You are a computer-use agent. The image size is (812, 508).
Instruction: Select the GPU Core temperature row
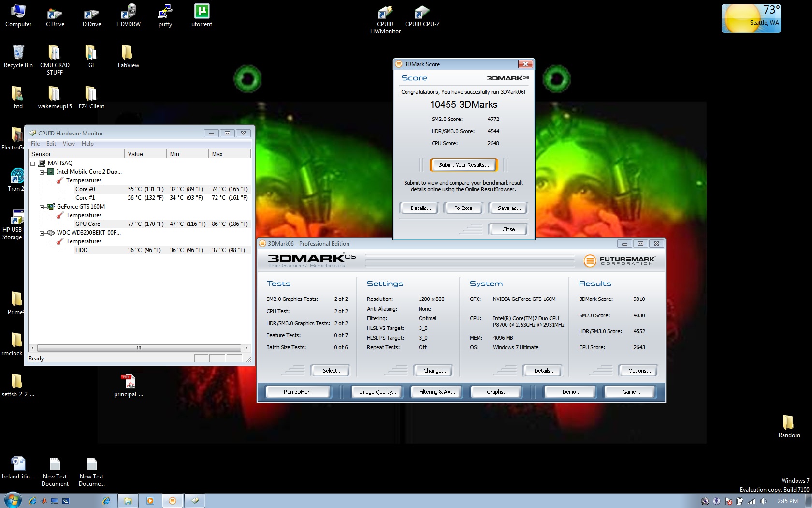click(x=139, y=224)
